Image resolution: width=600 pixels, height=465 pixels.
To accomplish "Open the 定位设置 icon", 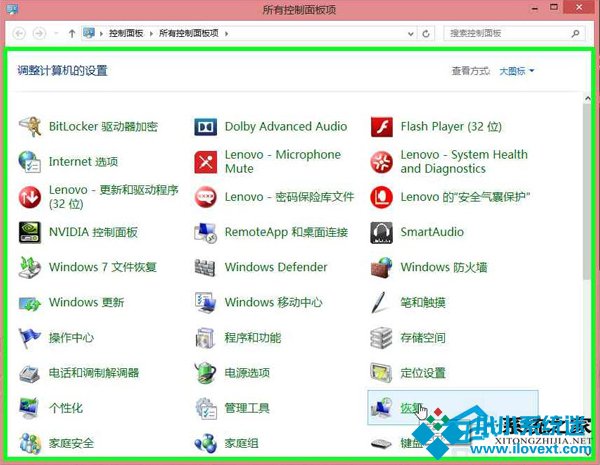I will point(382,373).
